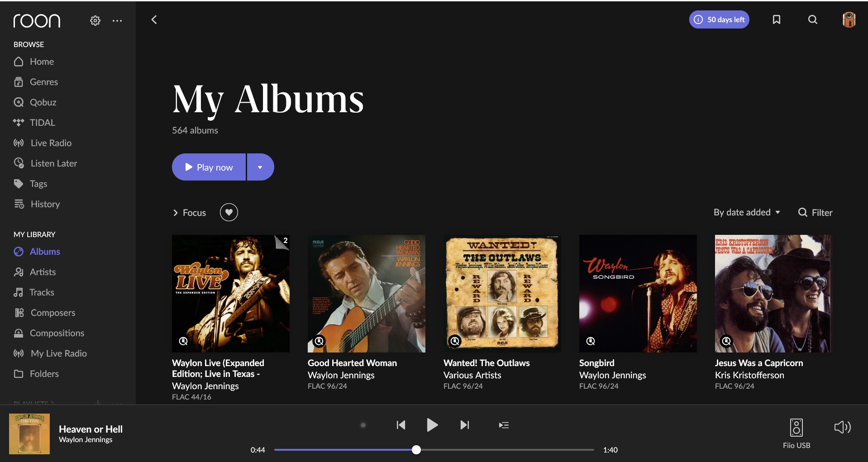Click the Play now button

pos(209,167)
